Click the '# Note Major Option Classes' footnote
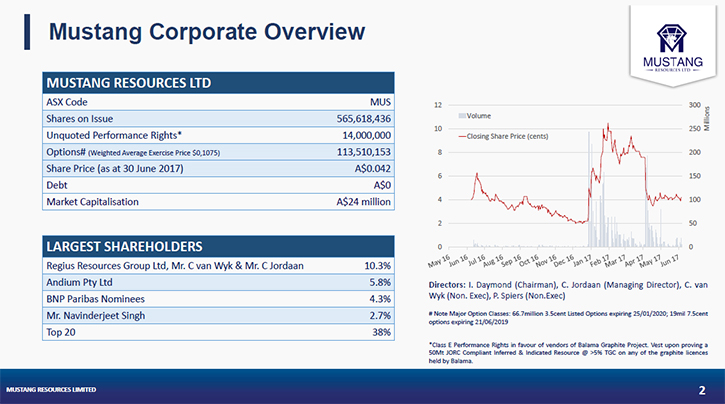Screen dimensions: 725x404 click(568, 318)
